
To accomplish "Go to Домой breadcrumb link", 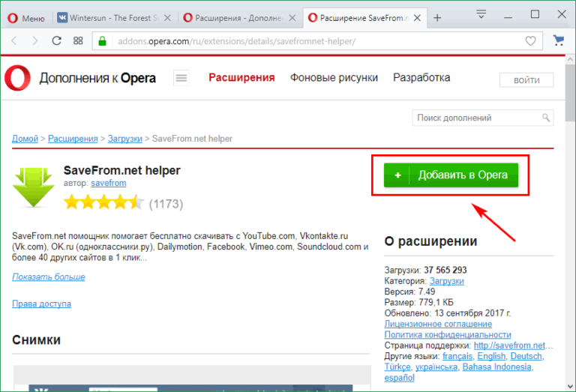I will click(25, 139).
